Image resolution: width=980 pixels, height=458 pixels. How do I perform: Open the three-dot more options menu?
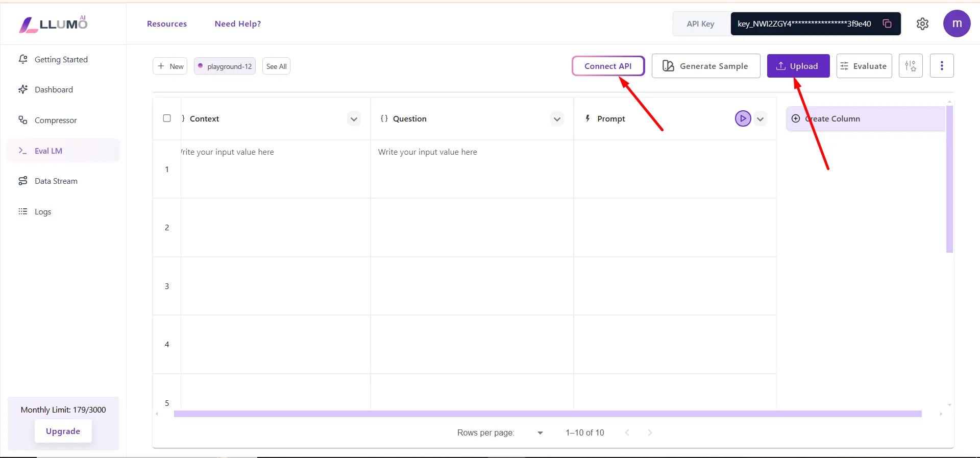(x=942, y=66)
